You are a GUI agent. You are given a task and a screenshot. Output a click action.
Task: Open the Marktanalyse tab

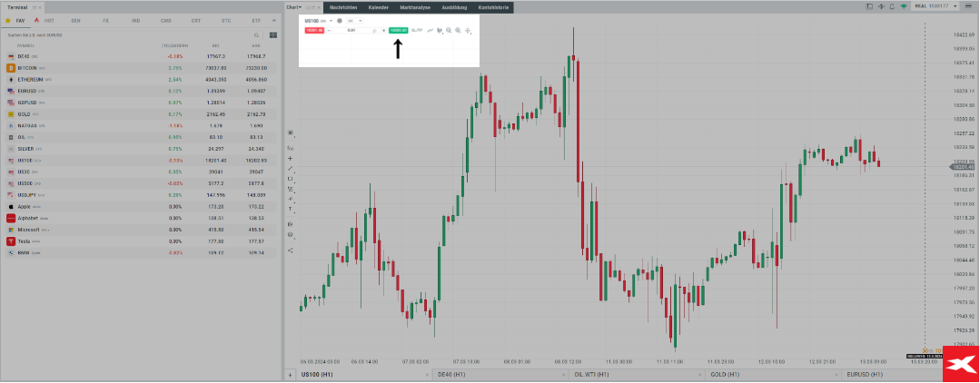click(x=414, y=7)
